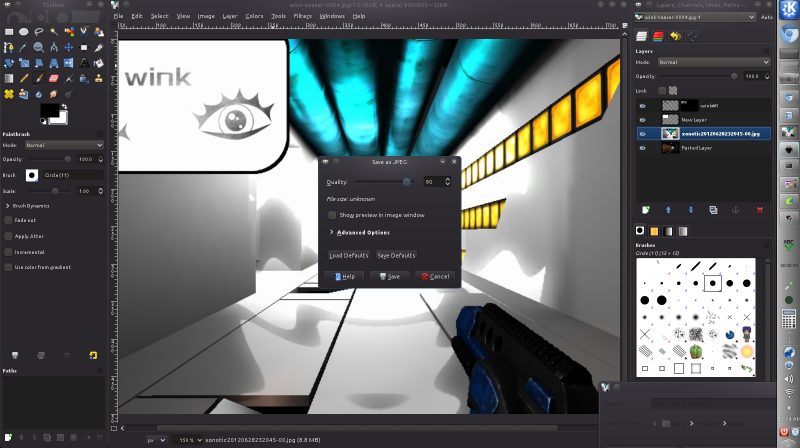The height and width of the screenshot is (448, 800).
Task: Click the layer Opacity slider
Action: click(x=698, y=76)
